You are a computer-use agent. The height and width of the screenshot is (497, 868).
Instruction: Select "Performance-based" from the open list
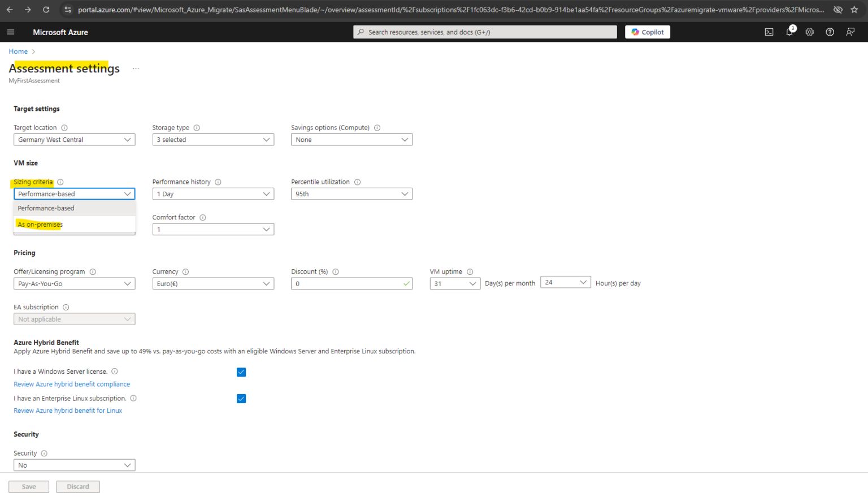[x=46, y=208]
